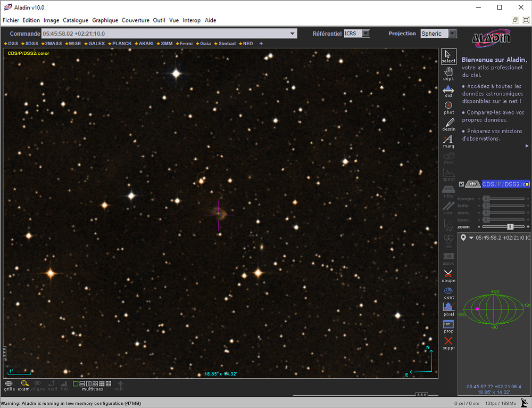Load the 2MASS bookmark
This screenshot has width=532, height=408.
tap(52, 44)
